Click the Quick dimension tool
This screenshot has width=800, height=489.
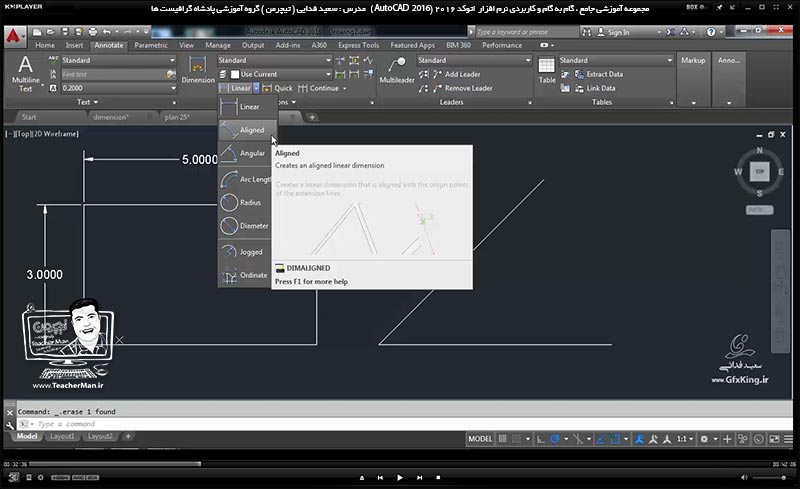click(278, 88)
